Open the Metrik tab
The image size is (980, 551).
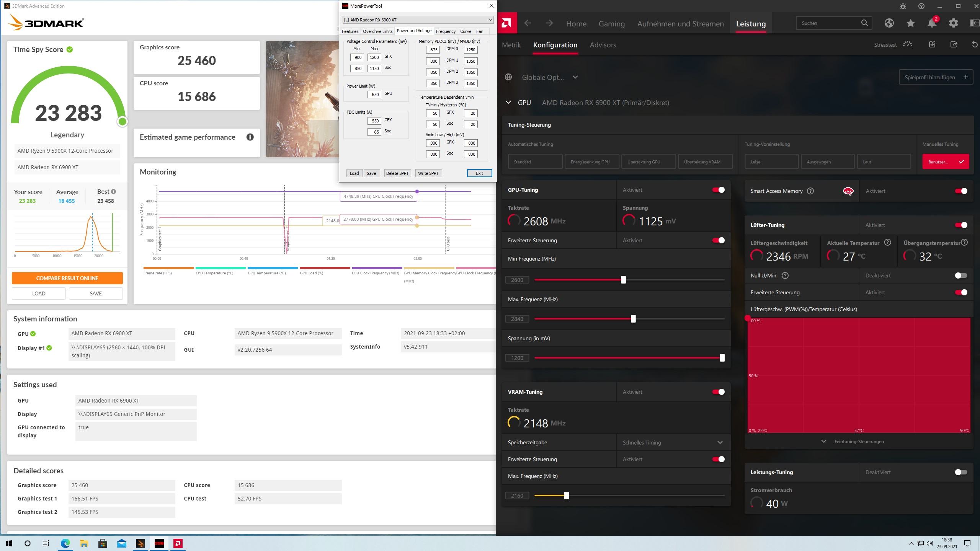pyautogui.click(x=511, y=45)
